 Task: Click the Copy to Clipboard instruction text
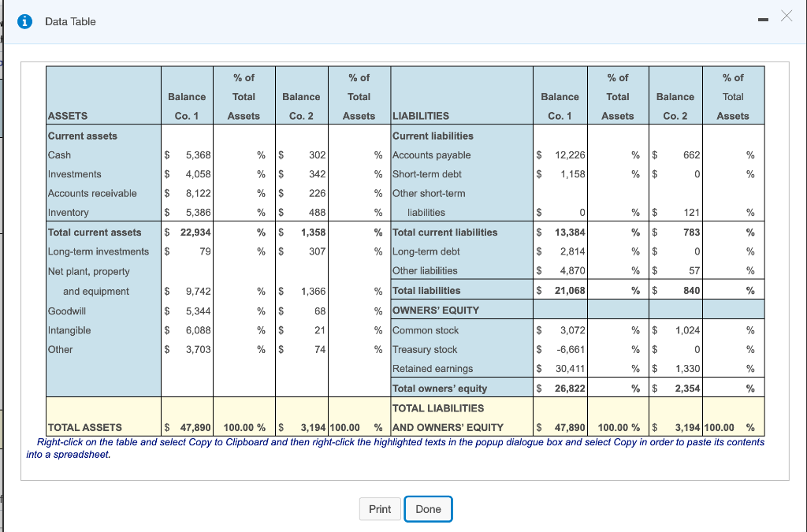point(394,442)
